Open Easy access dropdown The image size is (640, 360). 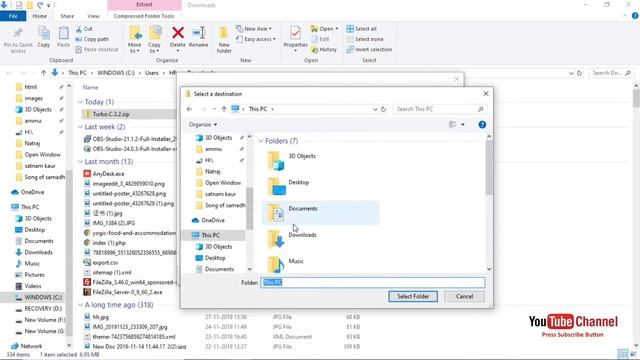click(256, 39)
